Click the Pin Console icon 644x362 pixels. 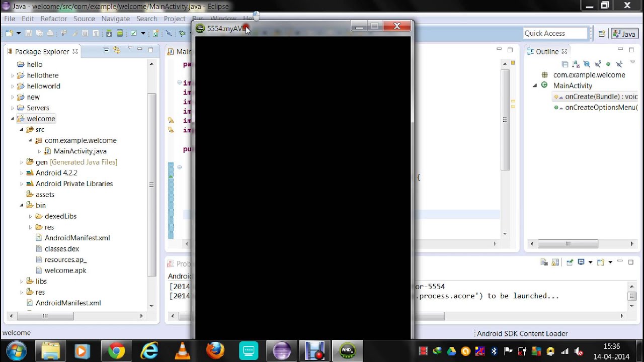(570, 262)
